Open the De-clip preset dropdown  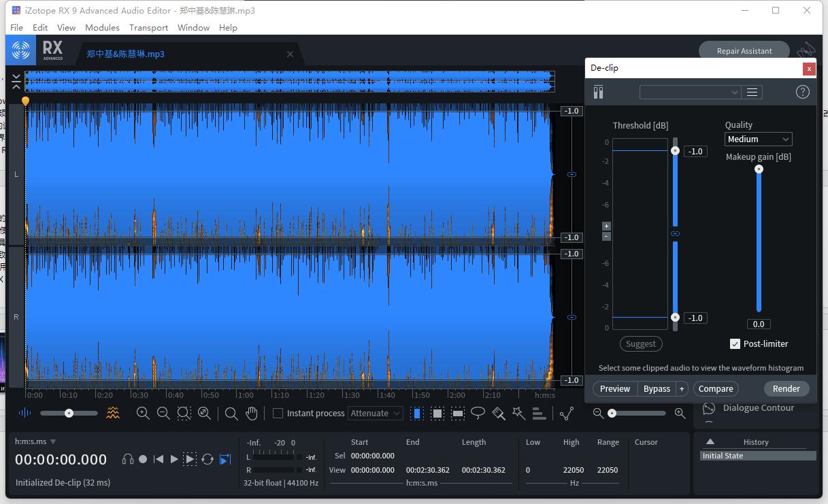(689, 92)
